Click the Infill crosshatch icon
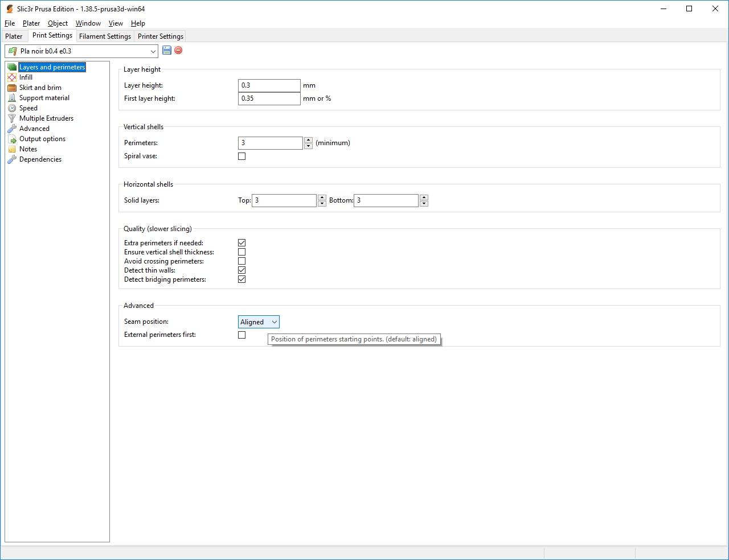The image size is (729, 560). (x=12, y=77)
